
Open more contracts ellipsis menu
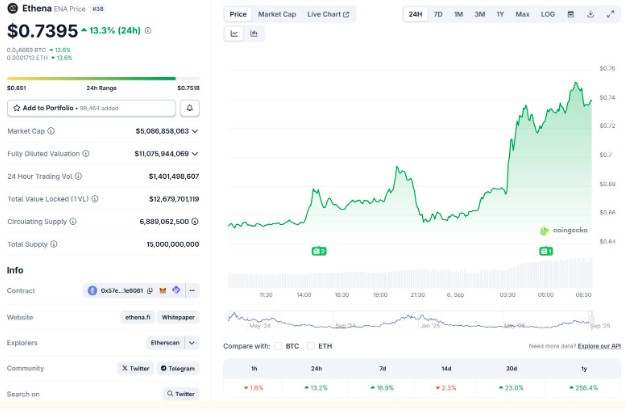[x=192, y=291]
